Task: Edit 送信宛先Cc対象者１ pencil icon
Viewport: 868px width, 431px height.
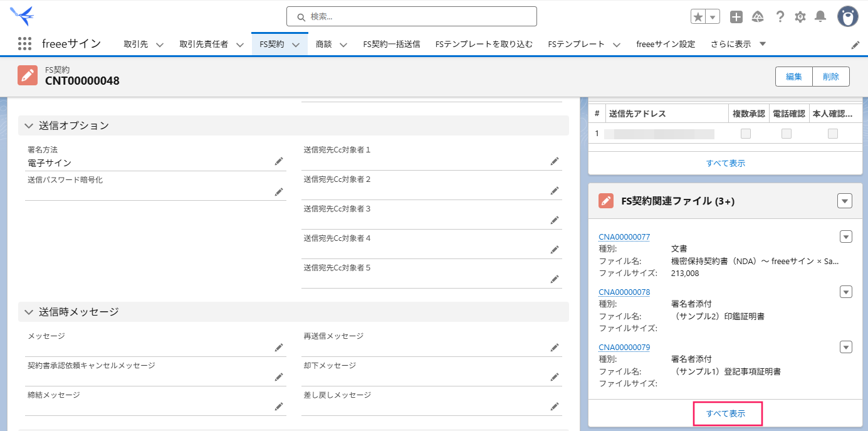Action: pos(554,161)
